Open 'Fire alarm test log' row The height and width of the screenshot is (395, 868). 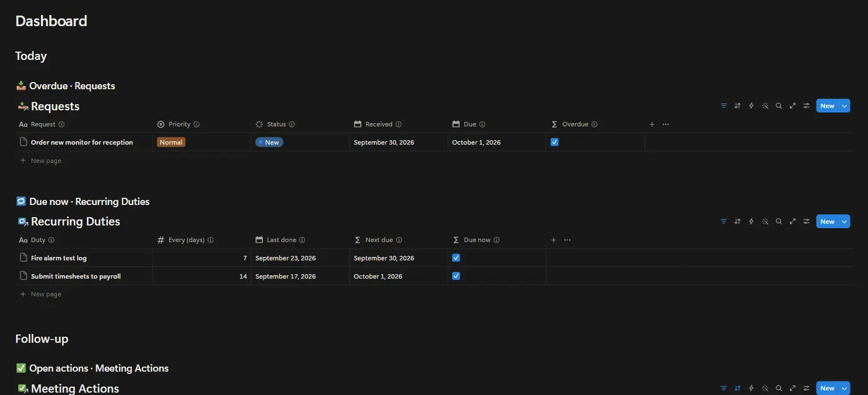pos(59,258)
